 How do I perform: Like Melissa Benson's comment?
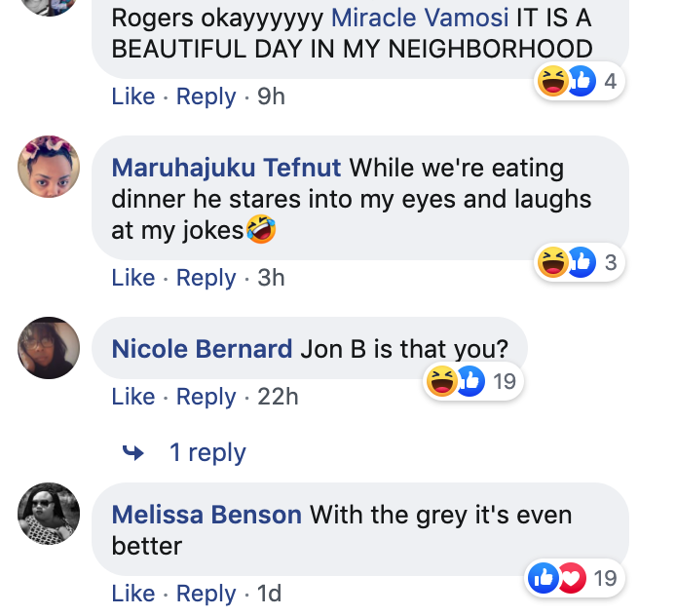(x=133, y=594)
